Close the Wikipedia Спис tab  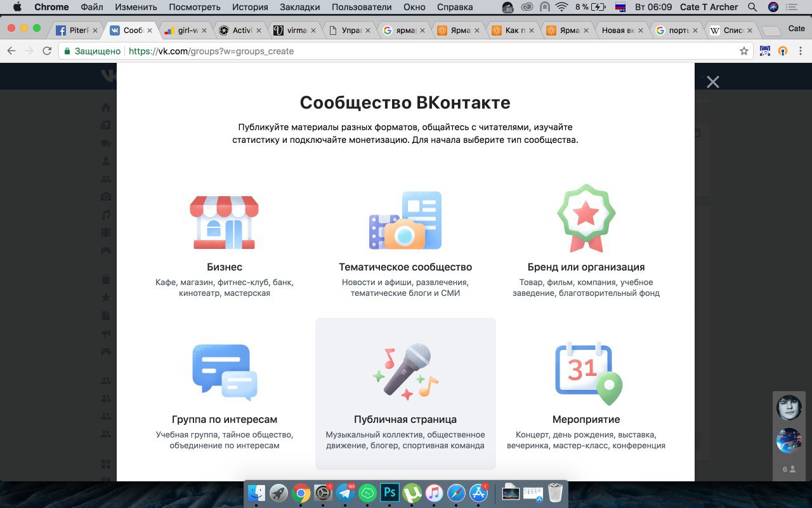tap(750, 30)
